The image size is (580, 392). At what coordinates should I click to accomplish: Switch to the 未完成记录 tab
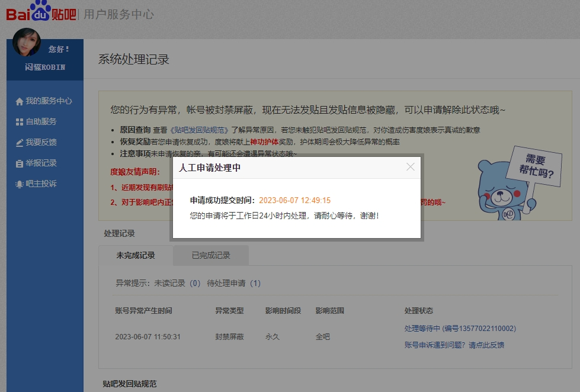pyautogui.click(x=136, y=256)
